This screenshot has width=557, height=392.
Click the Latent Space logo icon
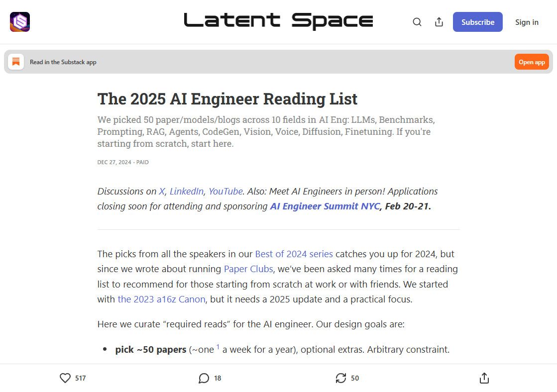[20, 22]
